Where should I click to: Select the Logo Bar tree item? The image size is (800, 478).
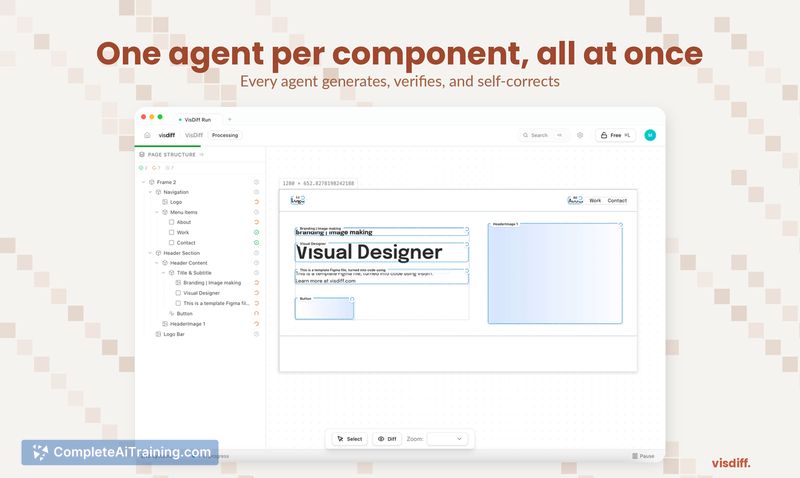pos(174,334)
